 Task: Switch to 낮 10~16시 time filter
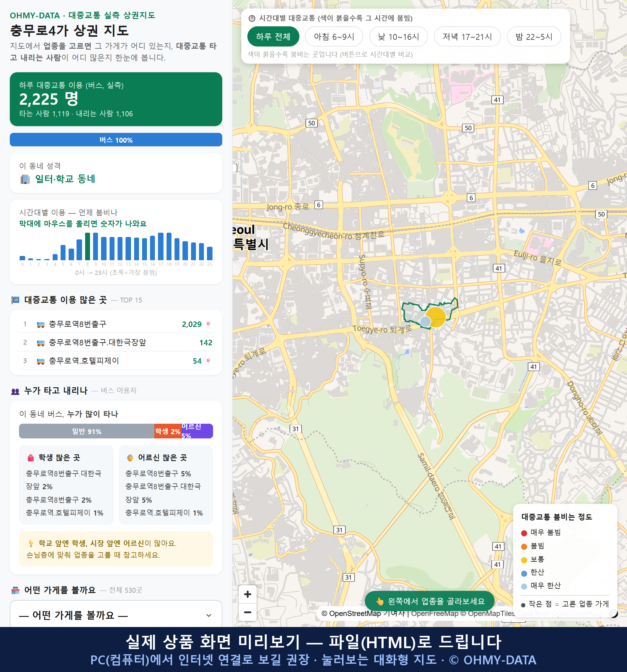point(399,36)
